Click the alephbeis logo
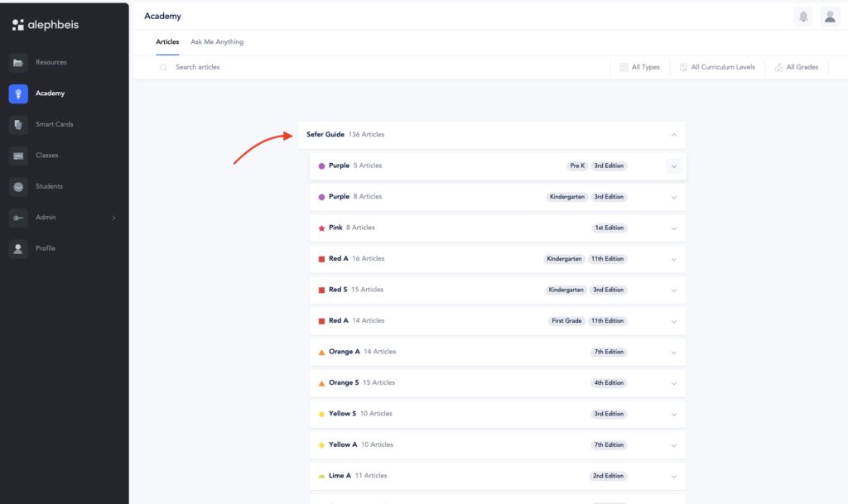 click(46, 25)
